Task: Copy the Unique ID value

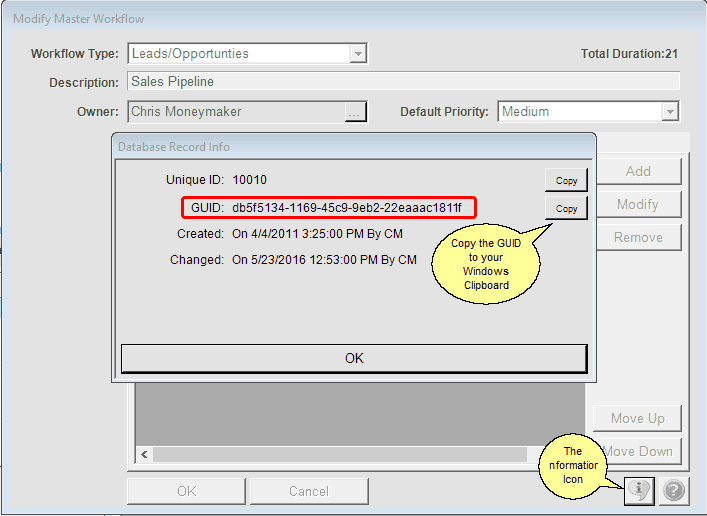Action: (x=566, y=181)
